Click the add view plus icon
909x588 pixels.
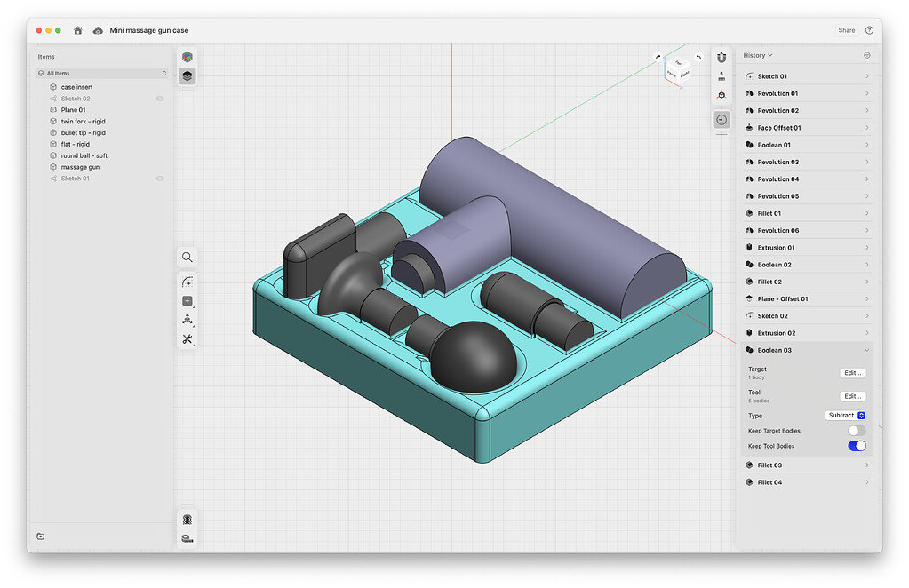click(187, 301)
